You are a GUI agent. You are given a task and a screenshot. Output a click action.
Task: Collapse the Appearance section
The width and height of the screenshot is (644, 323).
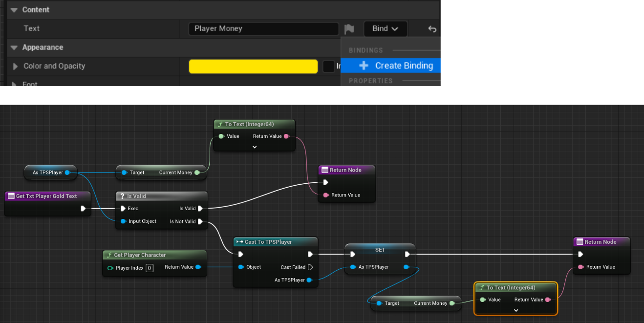14,47
